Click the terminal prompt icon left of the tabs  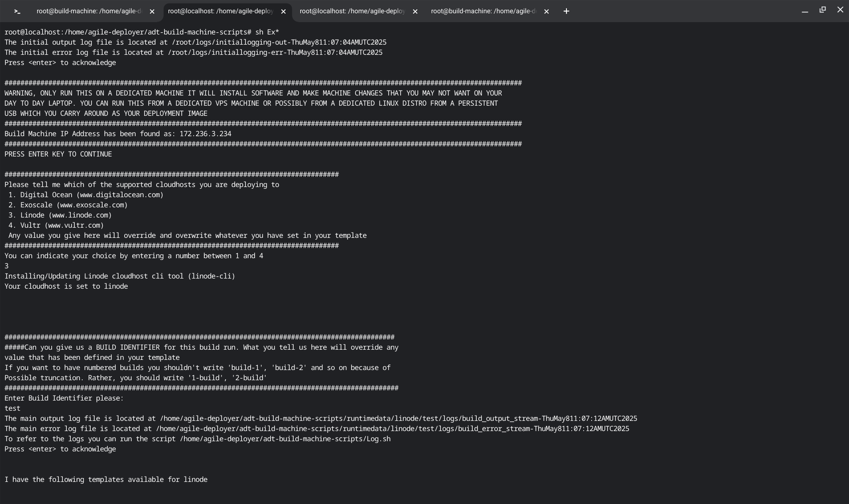(x=17, y=11)
